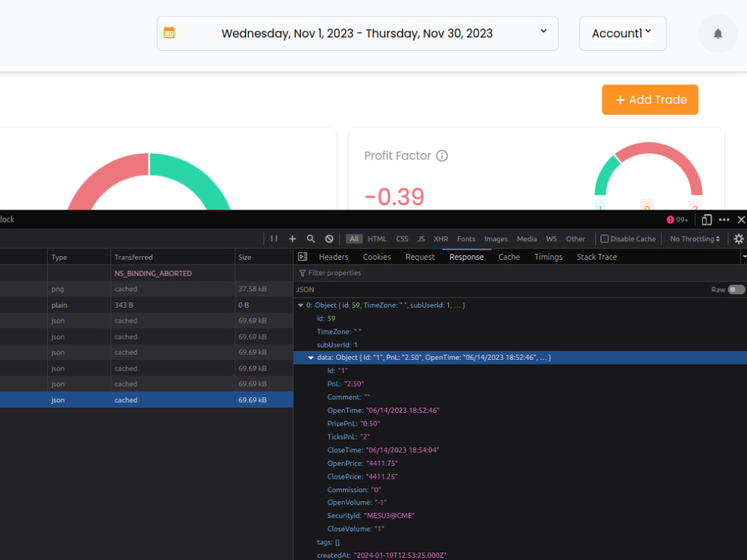This screenshot has width=747, height=560.
Task: Click the SecurityId 'MESU3@CME' property
Action: click(371, 516)
